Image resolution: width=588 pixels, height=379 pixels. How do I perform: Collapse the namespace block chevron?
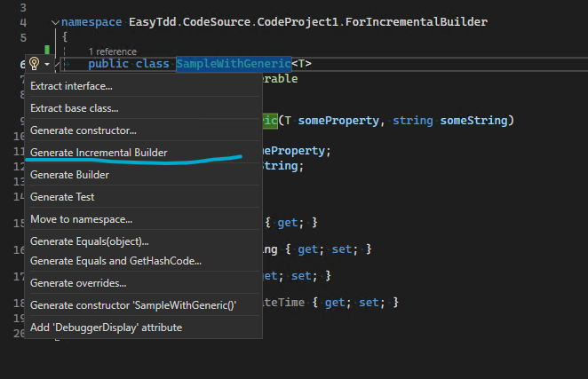55,22
